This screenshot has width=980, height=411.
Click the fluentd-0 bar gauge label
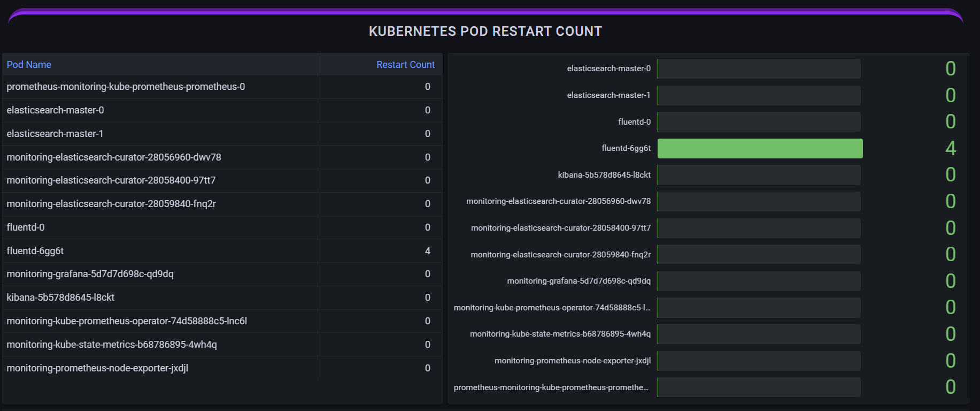[x=634, y=122]
